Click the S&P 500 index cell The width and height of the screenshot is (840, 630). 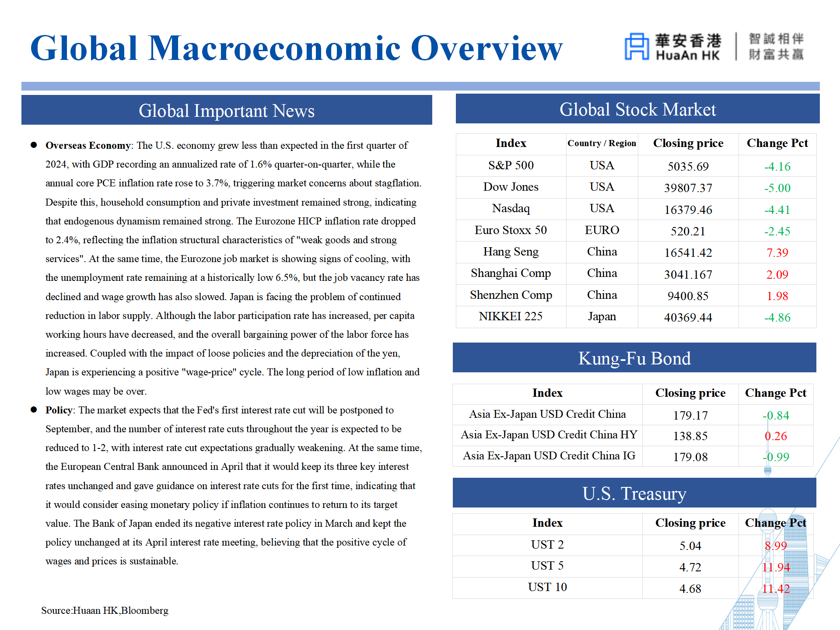point(511,165)
